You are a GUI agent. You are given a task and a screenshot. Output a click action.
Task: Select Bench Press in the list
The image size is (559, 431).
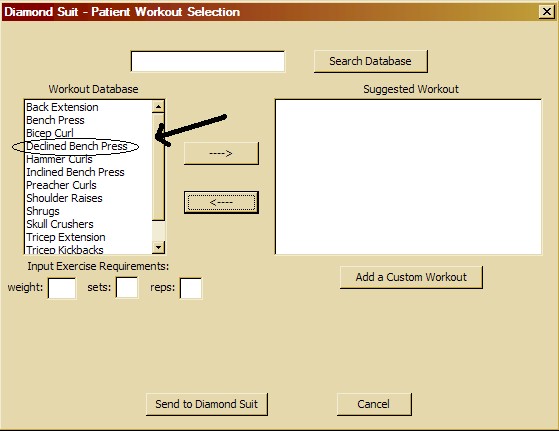89,120
